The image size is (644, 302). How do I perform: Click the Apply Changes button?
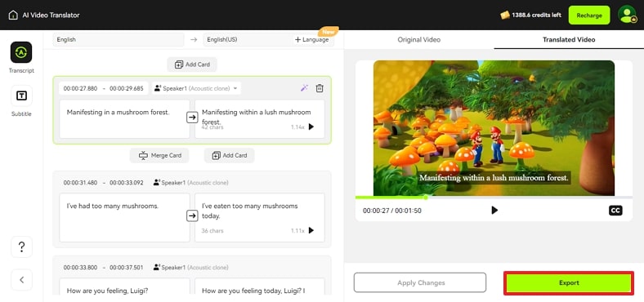point(420,282)
